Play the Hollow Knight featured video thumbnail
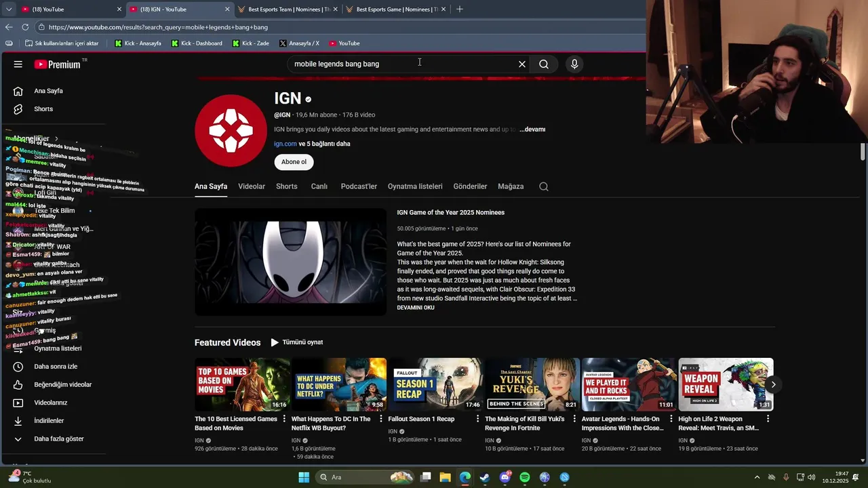Image resolution: width=868 pixels, height=488 pixels. 290,262
